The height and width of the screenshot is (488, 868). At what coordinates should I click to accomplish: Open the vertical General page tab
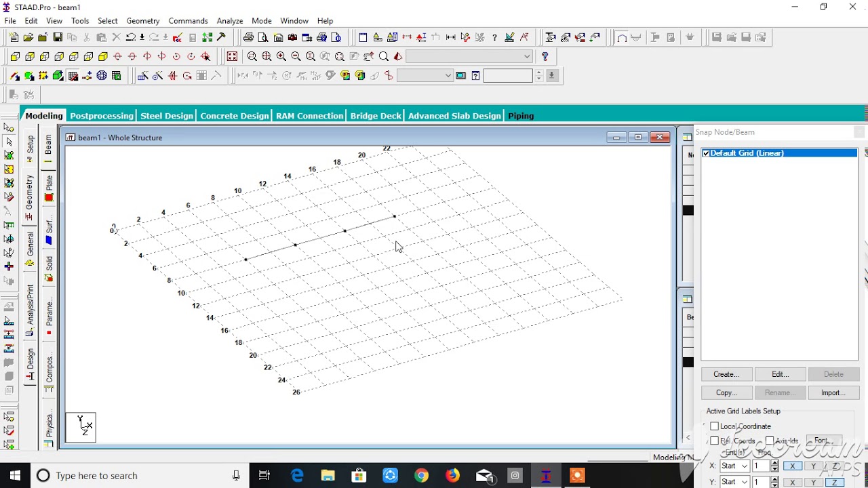pyautogui.click(x=30, y=249)
